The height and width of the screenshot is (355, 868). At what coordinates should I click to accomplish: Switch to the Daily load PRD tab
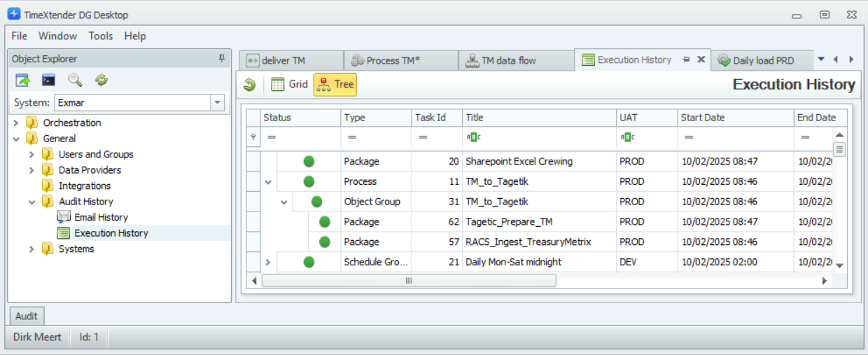[763, 60]
